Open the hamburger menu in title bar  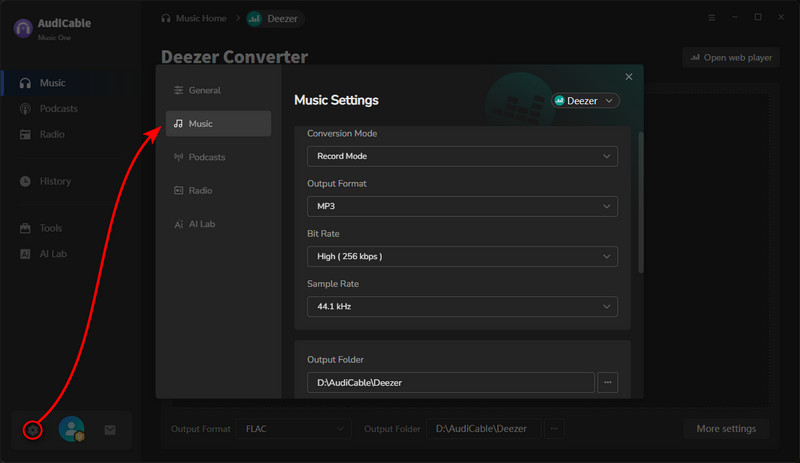712,17
